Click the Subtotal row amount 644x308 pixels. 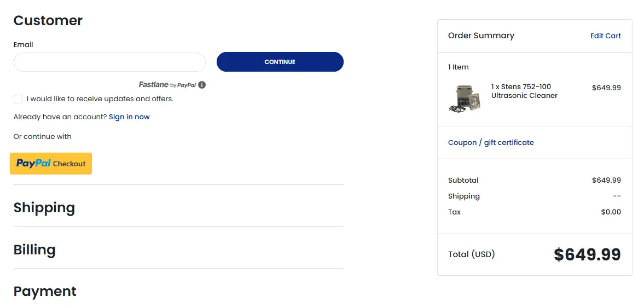(606, 181)
